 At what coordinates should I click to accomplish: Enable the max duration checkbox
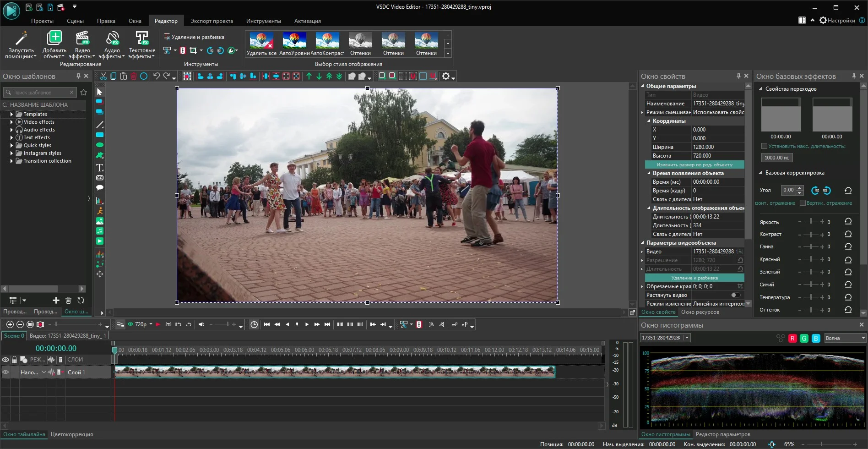point(764,146)
